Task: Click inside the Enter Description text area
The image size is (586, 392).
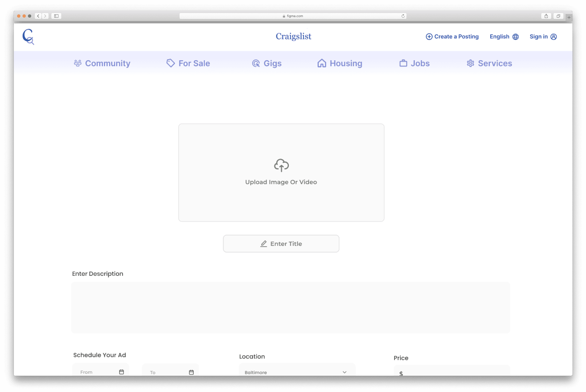Action: click(x=290, y=307)
